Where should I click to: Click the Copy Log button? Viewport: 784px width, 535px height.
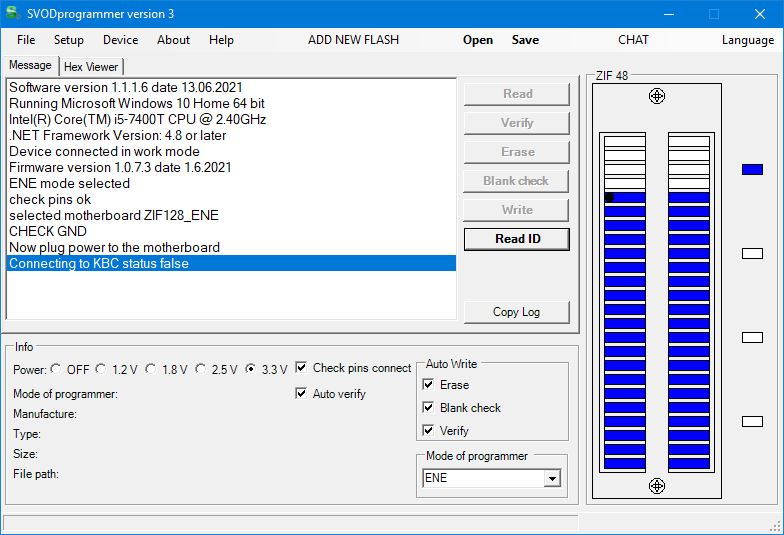(517, 312)
